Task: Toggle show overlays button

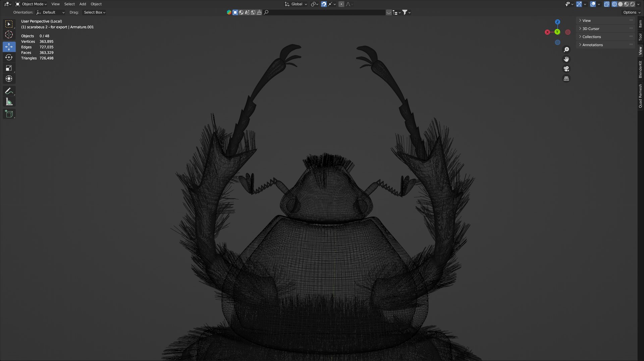Action: point(593,4)
